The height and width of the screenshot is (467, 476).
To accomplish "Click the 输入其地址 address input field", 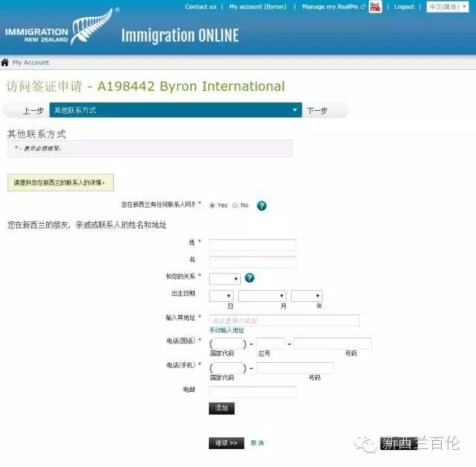I will tap(284, 321).
